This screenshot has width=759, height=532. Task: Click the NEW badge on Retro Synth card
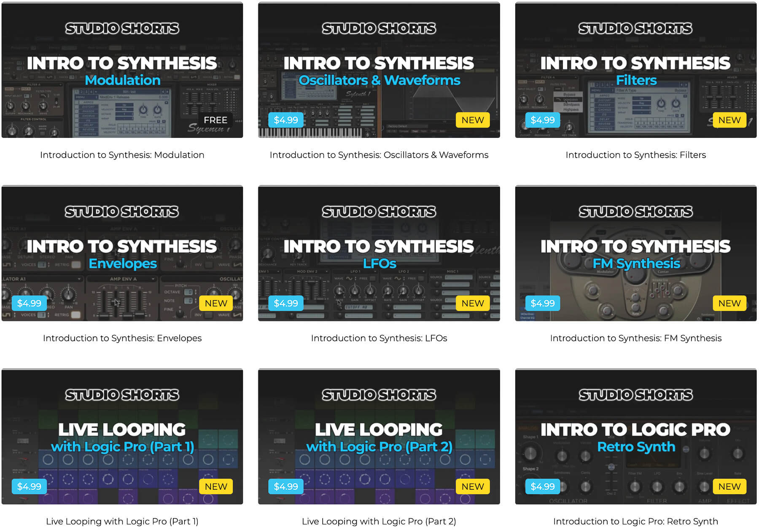point(729,486)
